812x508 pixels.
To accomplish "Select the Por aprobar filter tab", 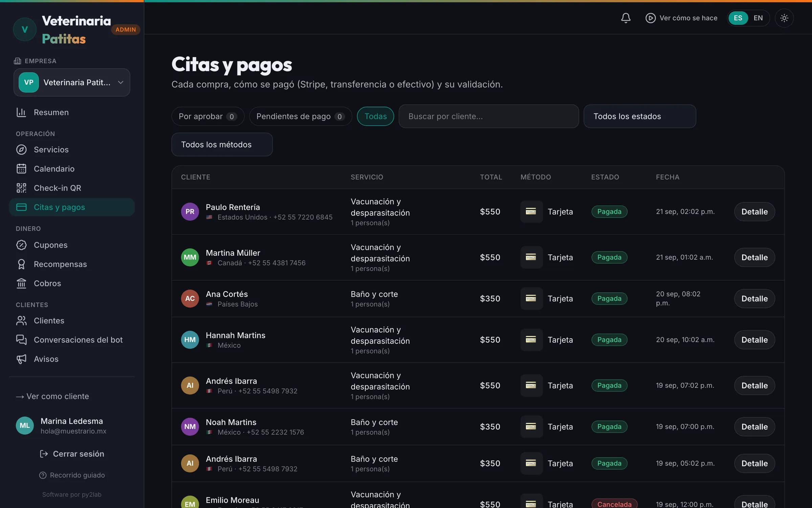I will pyautogui.click(x=208, y=116).
